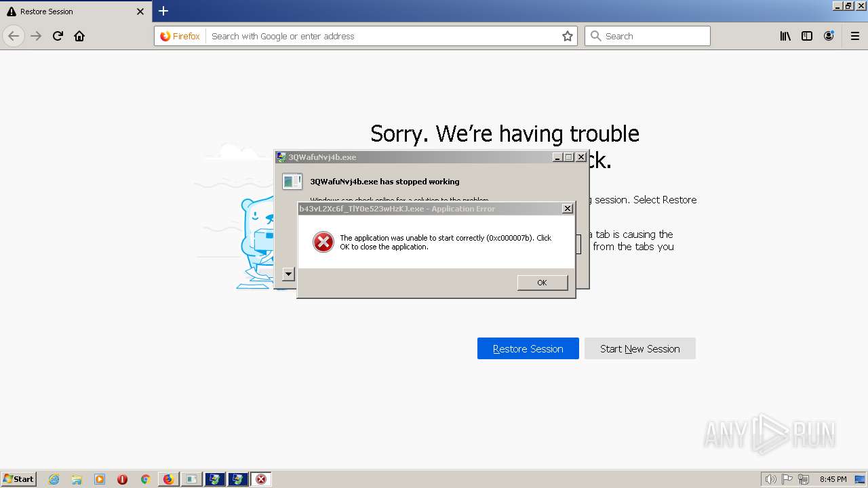Minimize the 3QWafuNvj4b.exe window
This screenshot has width=868, height=488.
point(557,157)
